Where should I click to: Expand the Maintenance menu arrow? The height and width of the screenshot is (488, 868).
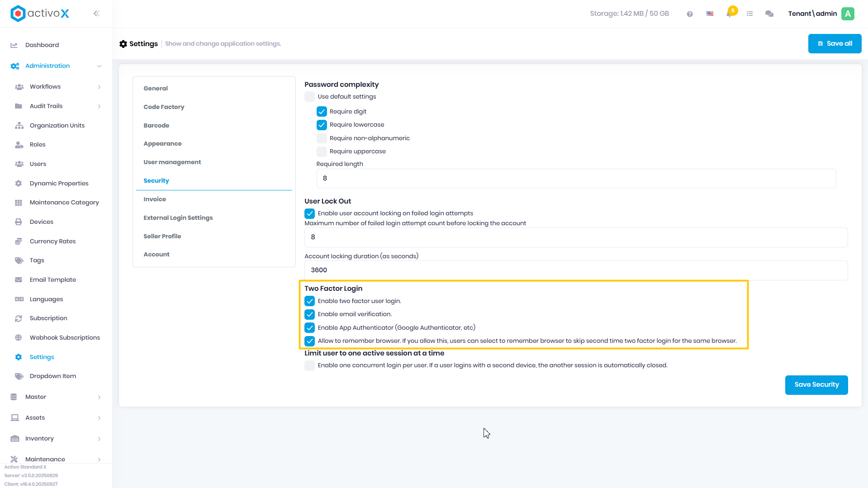point(99,460)
